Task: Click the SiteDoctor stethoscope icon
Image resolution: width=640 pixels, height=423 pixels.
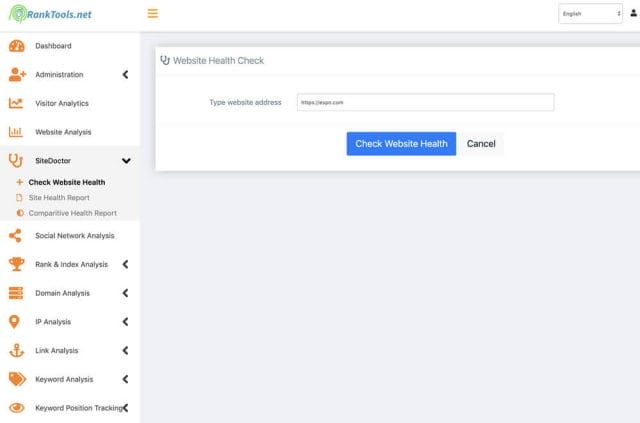Action: coord(16,160)
